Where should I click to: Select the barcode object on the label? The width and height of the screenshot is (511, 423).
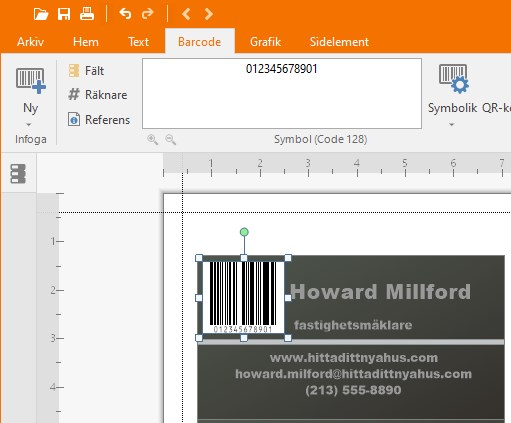(x=243, y=298)
